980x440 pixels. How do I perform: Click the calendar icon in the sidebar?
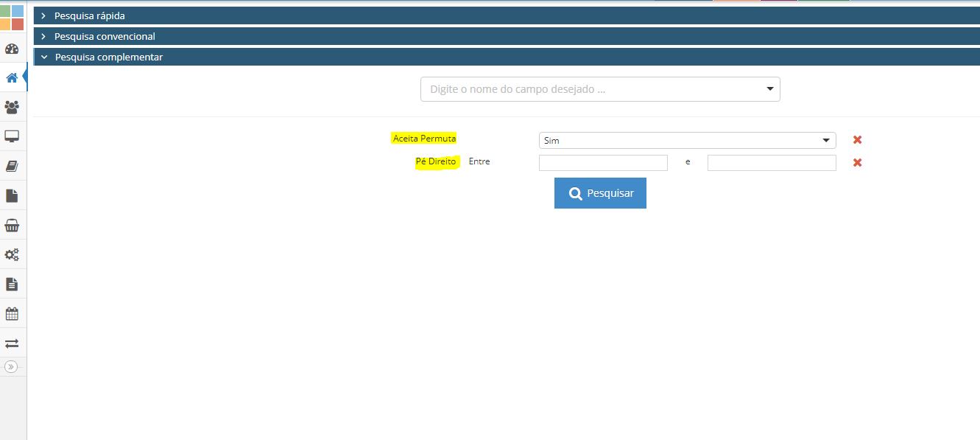click(12, 313)
